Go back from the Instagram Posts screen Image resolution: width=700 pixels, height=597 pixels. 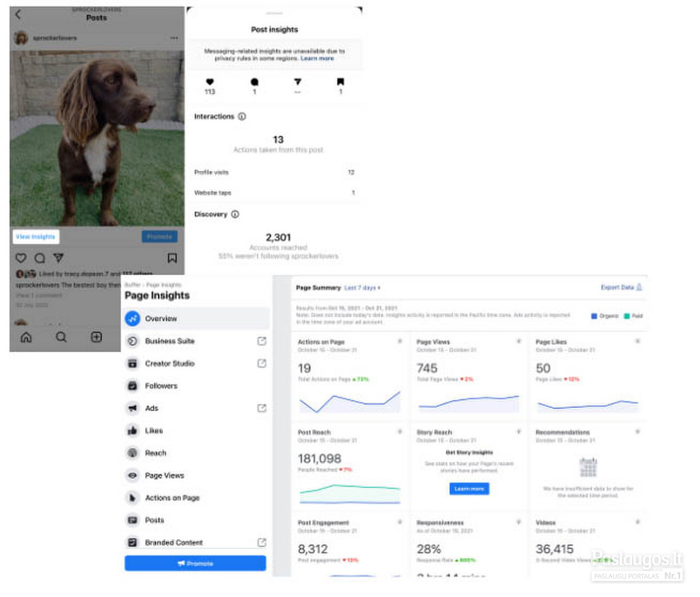click(19, 15)
